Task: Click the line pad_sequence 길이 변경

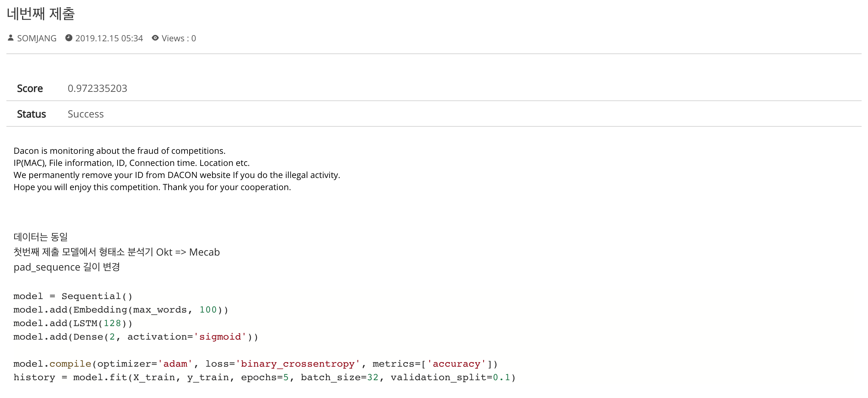Action: click(x=67, y=267)
